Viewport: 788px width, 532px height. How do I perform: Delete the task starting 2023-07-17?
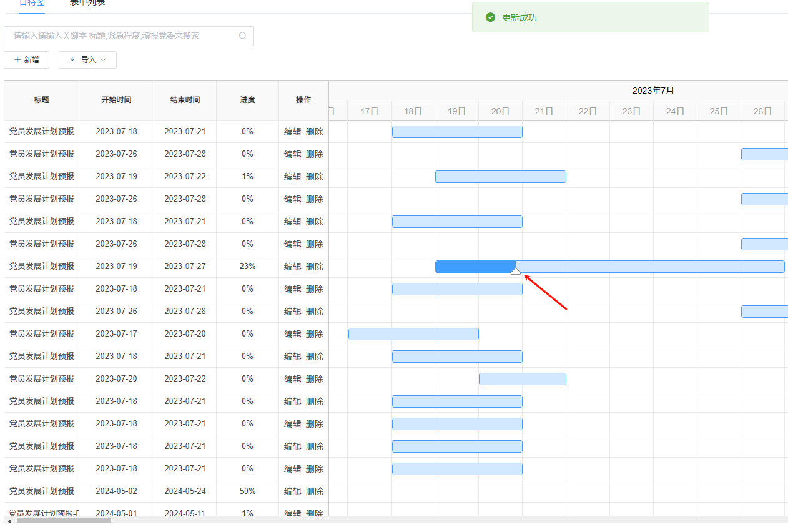(315, 334)
